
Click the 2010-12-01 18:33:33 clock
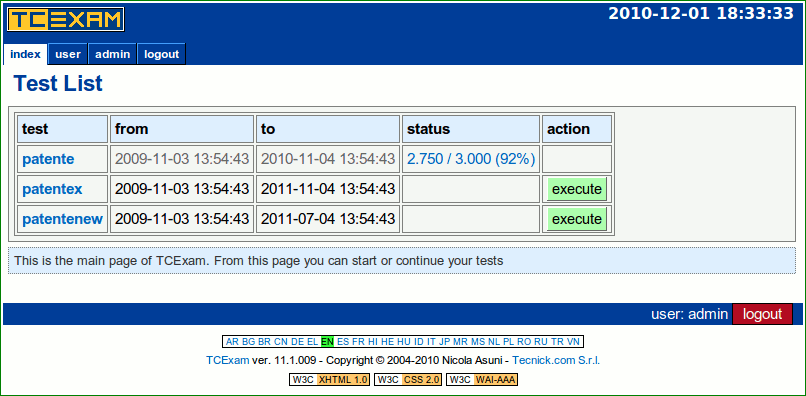pyautogui.click(x=701, y=13)
